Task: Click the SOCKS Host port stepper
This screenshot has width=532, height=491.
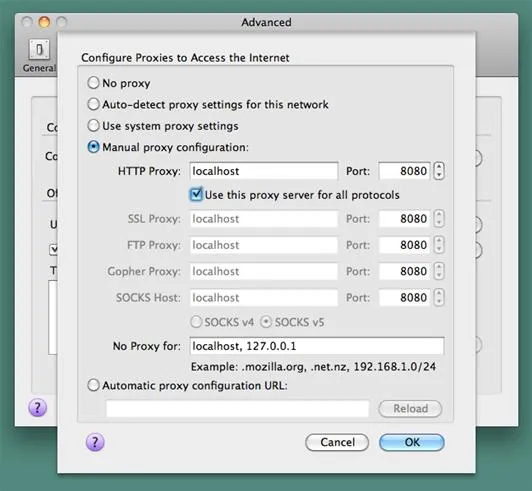Action: (439, 297)
